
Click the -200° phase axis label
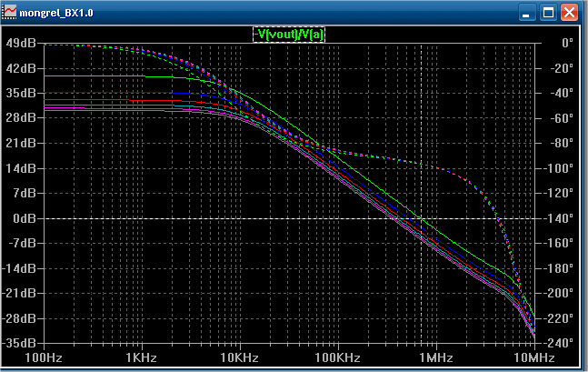559,293
